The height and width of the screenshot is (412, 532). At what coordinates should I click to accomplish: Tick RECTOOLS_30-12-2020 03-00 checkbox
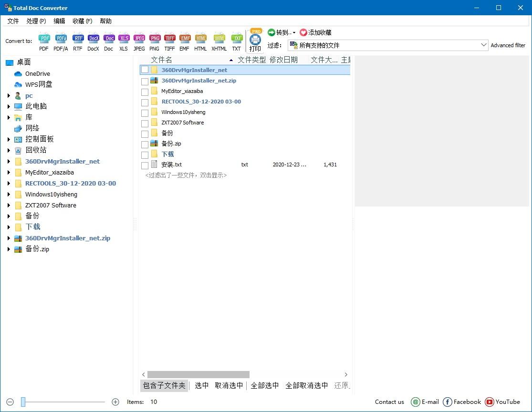tap(145, 103)
